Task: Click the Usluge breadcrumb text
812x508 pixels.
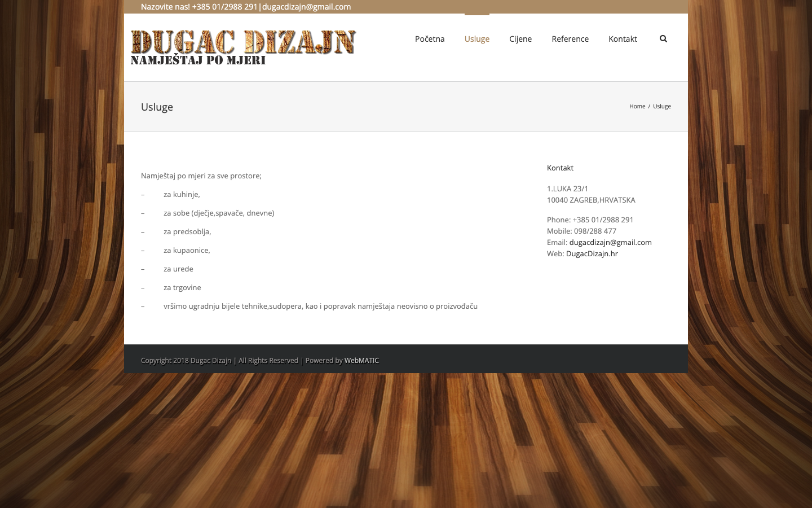Action: tap(662, 106)
